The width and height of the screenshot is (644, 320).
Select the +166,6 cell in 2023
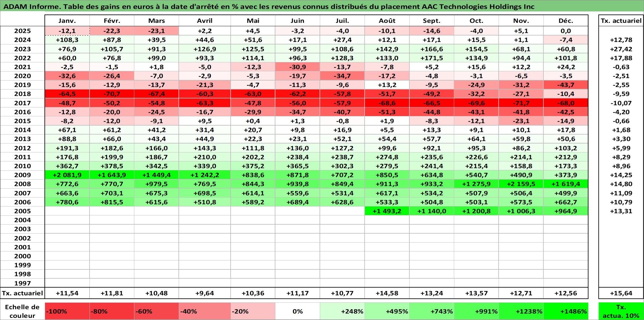point(432,49)
